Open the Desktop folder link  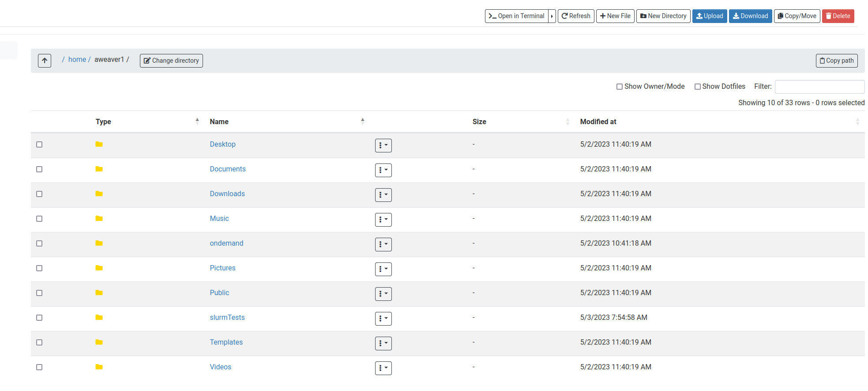(x=223, y=144)
